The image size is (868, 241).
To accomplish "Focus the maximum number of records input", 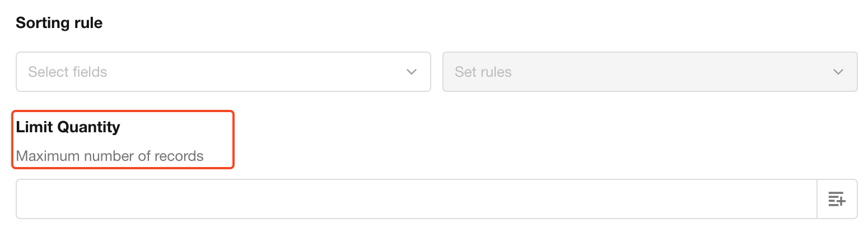I will 416,199.
